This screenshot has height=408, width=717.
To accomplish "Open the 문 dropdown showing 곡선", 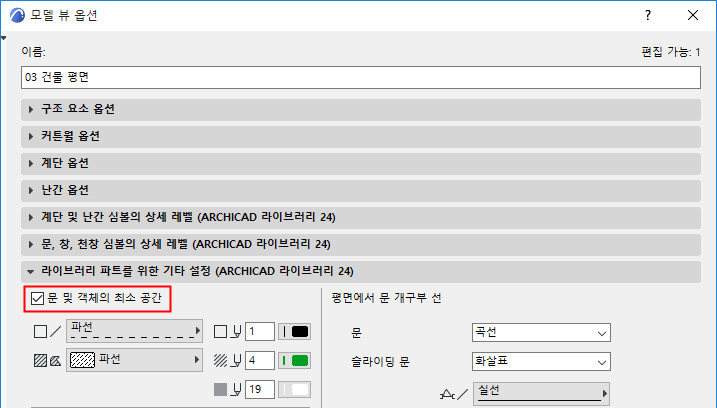I will 541,333.
